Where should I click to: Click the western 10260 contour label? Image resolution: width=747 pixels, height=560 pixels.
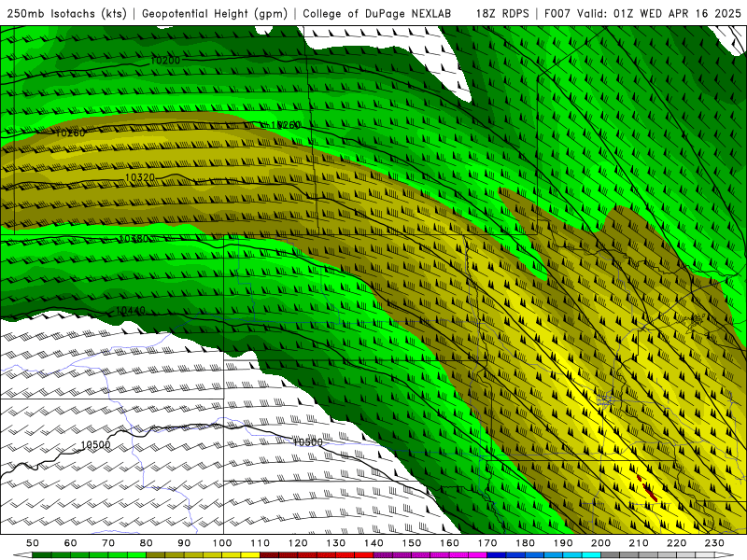[70, 133]
